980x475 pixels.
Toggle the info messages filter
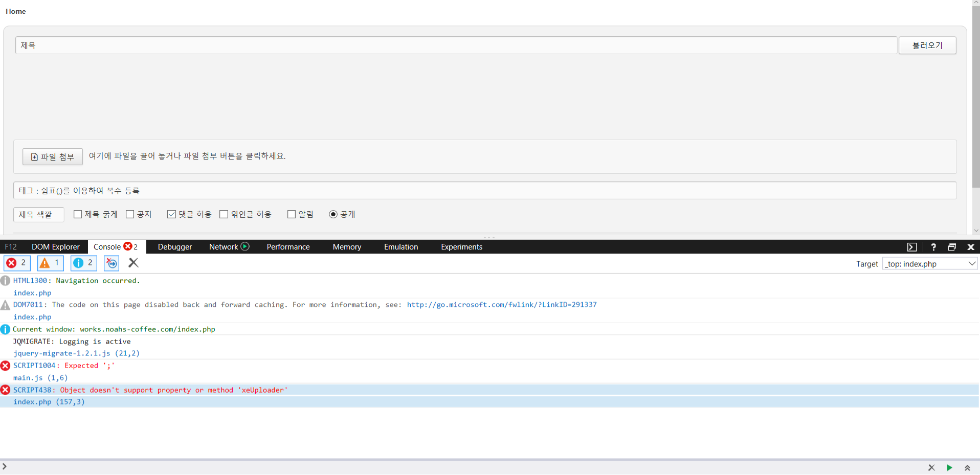click(83, 263)
